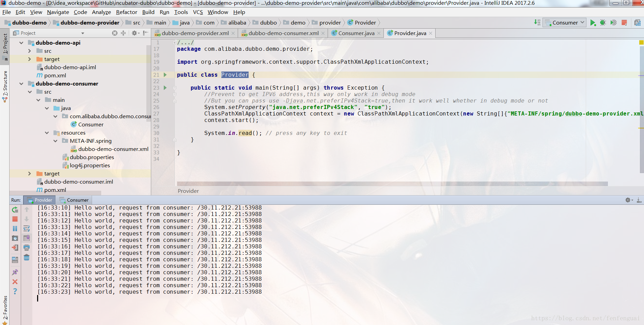Screen dimensions: 644x325
Task: Run the Consumer configuration with green play
Action: tap(593, 22)
